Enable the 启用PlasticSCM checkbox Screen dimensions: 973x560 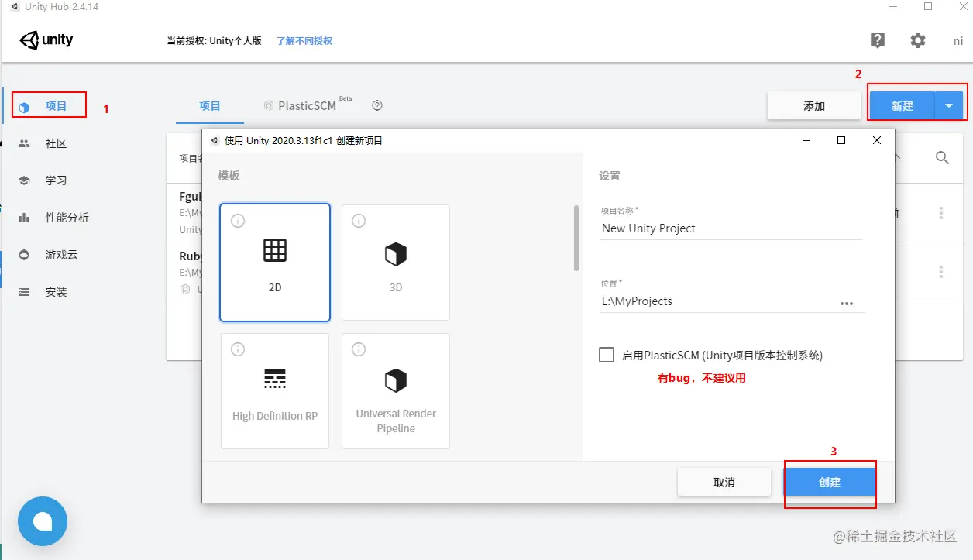(x=607, y=355)
